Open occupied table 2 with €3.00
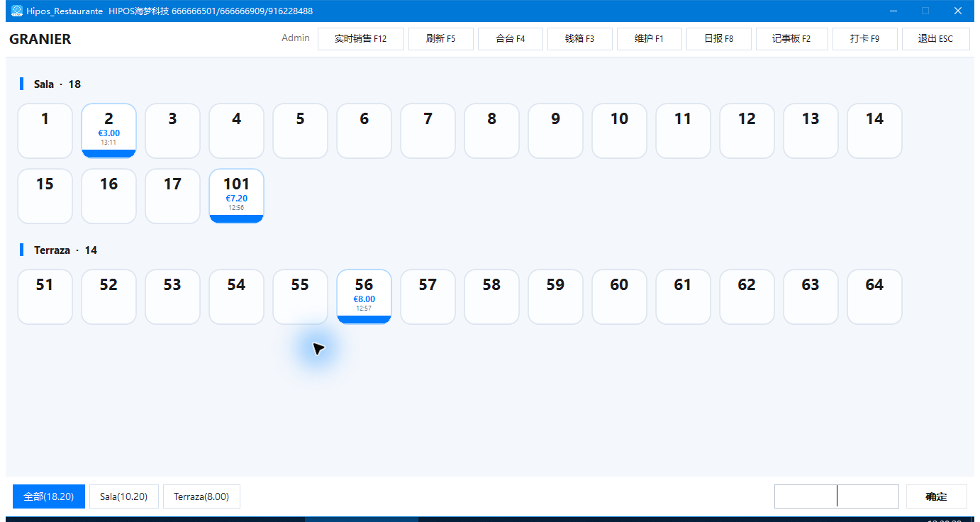The image size is (980, 522). tap(109, 130)
